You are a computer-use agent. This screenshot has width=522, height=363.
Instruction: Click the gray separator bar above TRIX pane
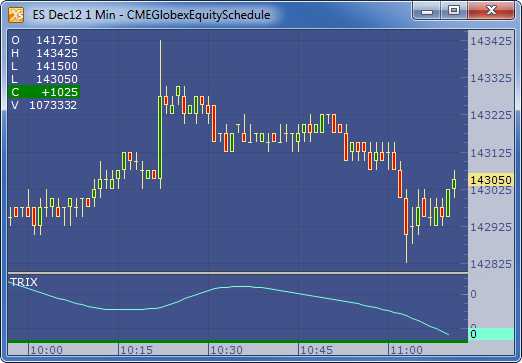pyautogui.click(x=238, y=273)
